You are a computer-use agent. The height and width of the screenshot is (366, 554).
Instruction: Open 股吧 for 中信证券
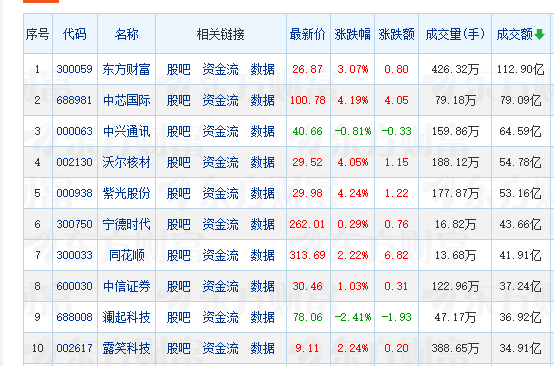tap(178, 286)
